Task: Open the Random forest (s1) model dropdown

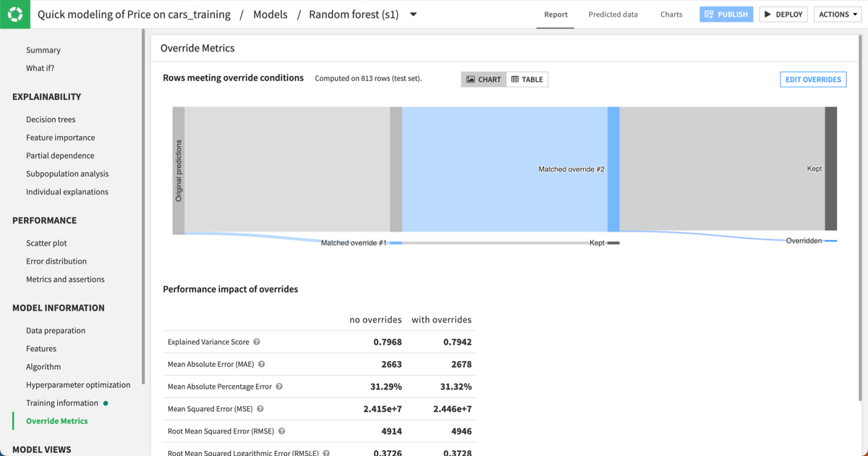Action: pos(412,14)
